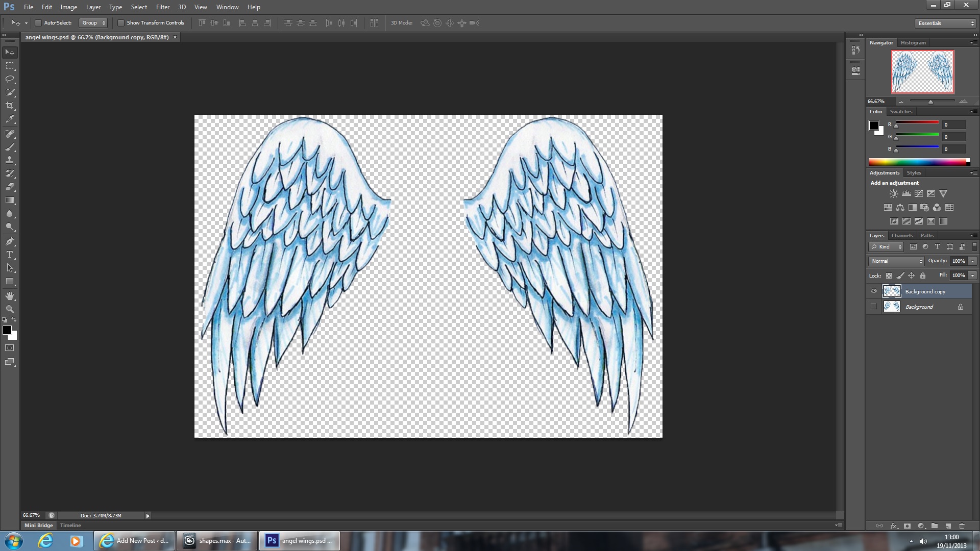Viewport: 980px width, 551px height.
Task: Select the Healing Brush tool
Action: (9, 133)
